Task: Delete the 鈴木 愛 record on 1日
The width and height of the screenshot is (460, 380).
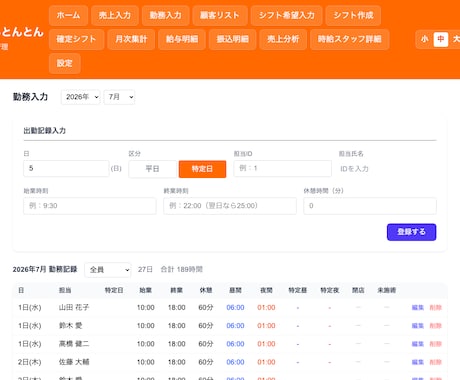Action: point(435,326)
